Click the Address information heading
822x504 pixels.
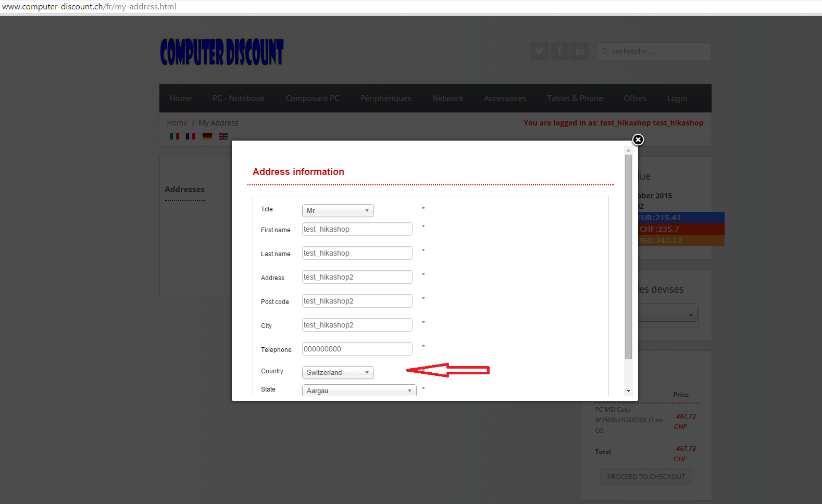298,172
